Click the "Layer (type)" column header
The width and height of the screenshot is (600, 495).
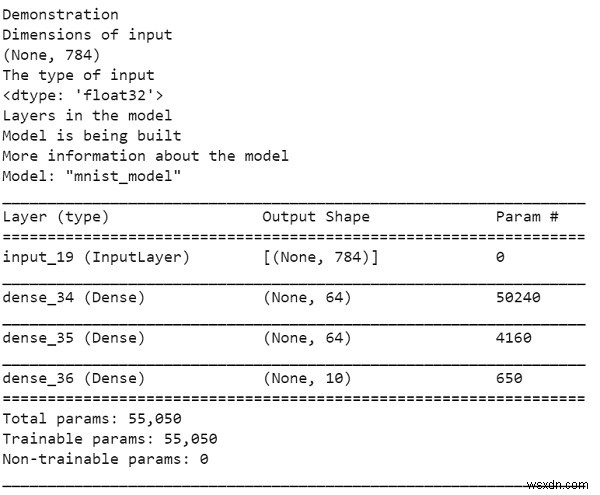(x=56, y=216)
